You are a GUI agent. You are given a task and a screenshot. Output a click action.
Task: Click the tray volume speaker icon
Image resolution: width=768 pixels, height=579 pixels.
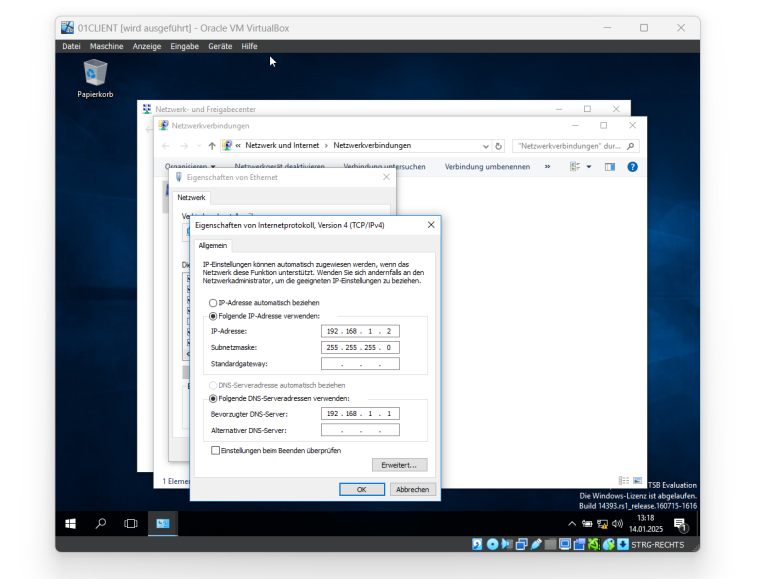coord(617,524)
